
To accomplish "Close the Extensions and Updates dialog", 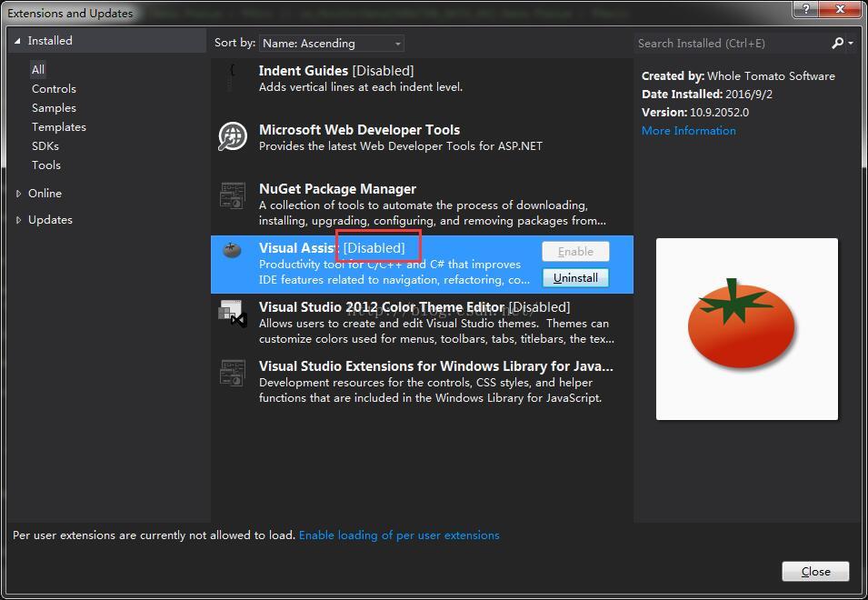I will (x=815, y=572).
